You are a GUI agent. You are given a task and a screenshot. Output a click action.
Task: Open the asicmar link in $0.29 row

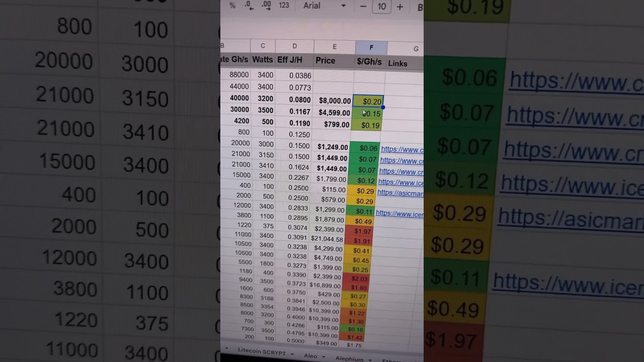(x=400, y=193)
